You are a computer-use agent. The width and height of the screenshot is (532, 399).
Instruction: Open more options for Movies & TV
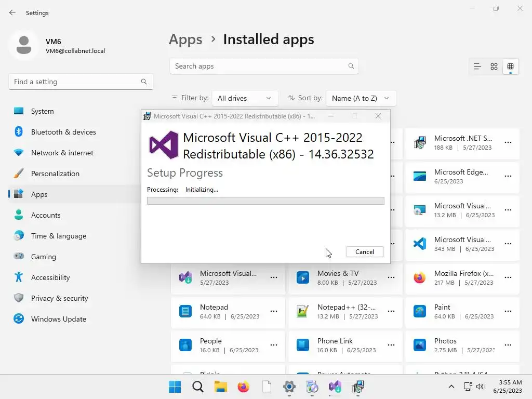coord(391,277)
